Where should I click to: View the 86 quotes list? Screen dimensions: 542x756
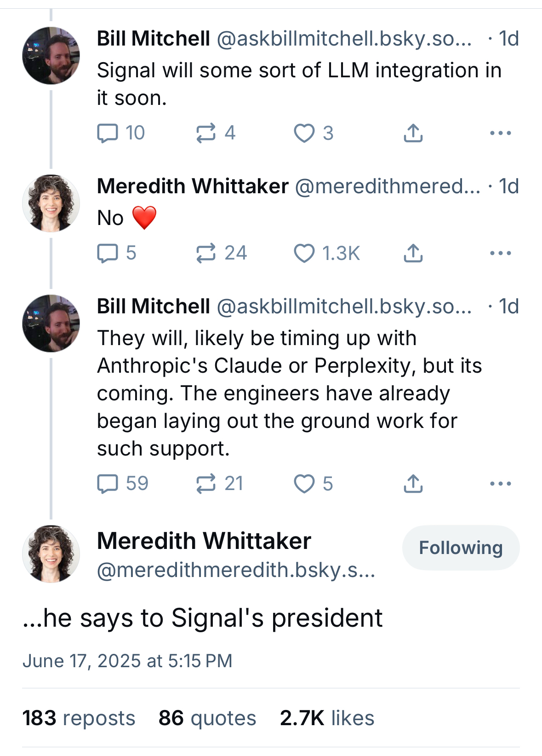(207, 718)
